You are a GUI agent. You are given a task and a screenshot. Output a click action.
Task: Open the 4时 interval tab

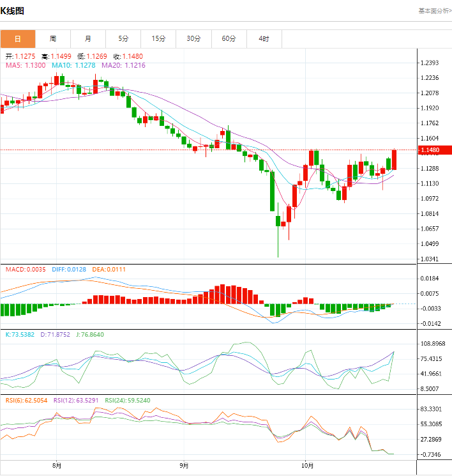(264, 39)
